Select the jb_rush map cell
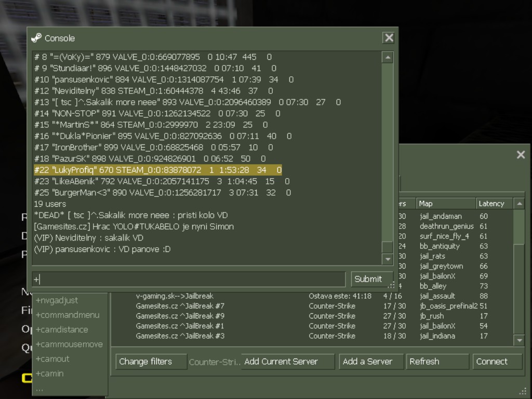Screen dimensions: 532x399 point(432,316)
